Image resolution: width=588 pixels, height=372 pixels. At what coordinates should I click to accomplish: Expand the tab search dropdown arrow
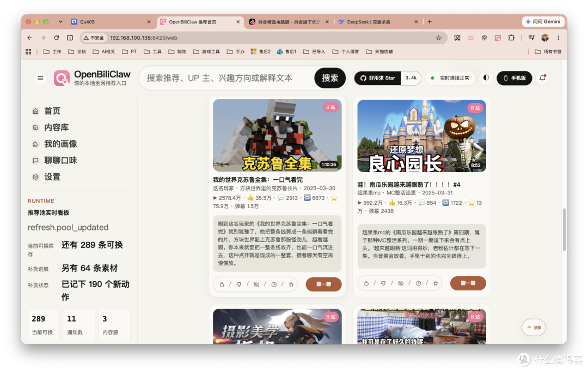point(60,22)
